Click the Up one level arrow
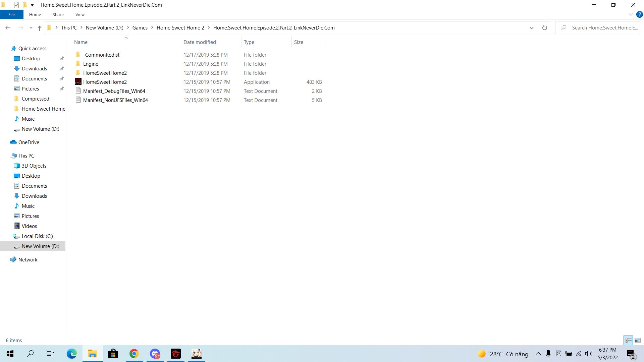This screenshot has width=644, height=362. point(40,28)
